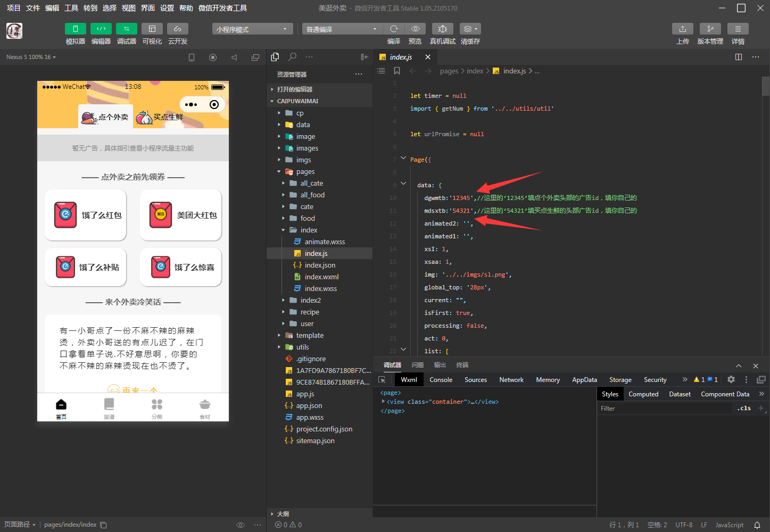Tap the 饿了么红包 card
The image size is (770, 532).
coord(86,215)
